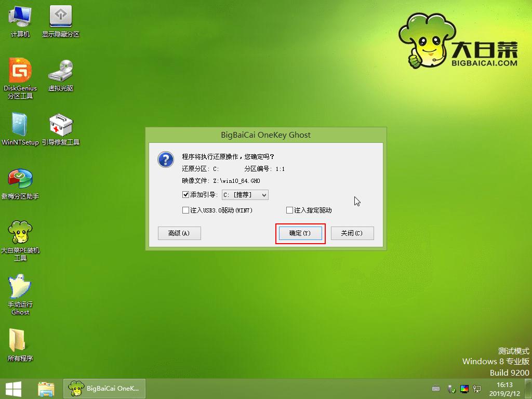Open File Explorer from the taskbar

coord(46,389)
